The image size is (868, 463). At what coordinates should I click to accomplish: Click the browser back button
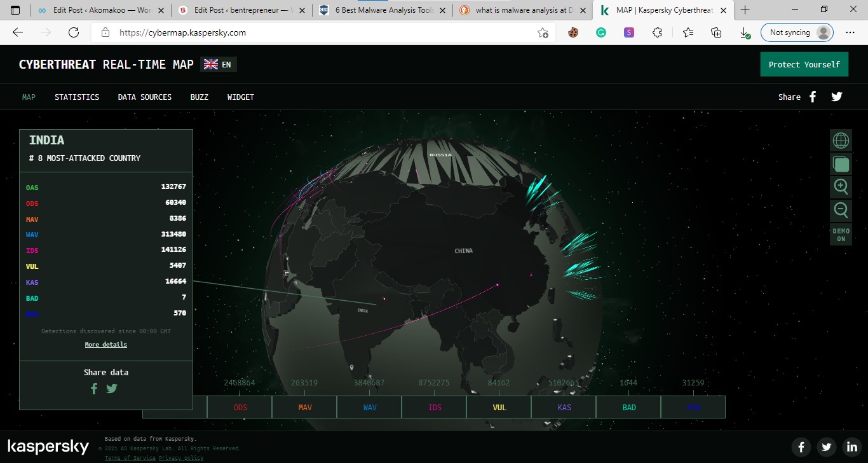[x=18, y=32]
